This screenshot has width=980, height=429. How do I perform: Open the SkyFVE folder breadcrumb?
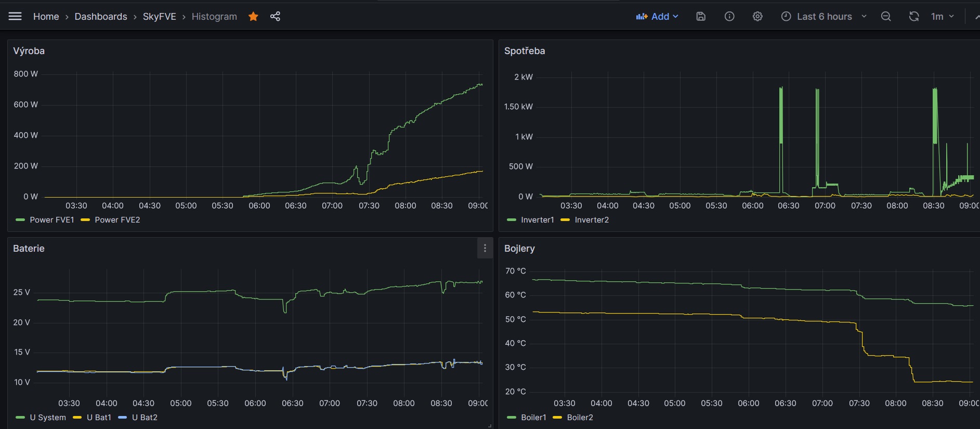[x=159, y=17]
